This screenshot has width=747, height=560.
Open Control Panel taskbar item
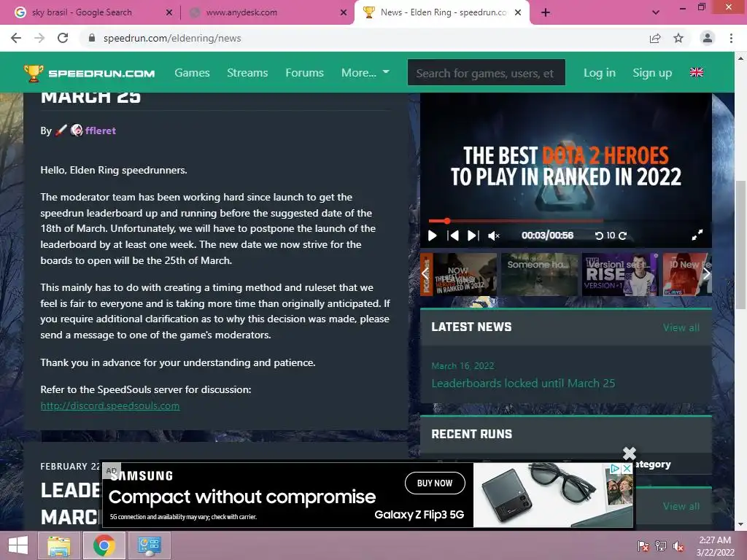[x=150, y=545]
